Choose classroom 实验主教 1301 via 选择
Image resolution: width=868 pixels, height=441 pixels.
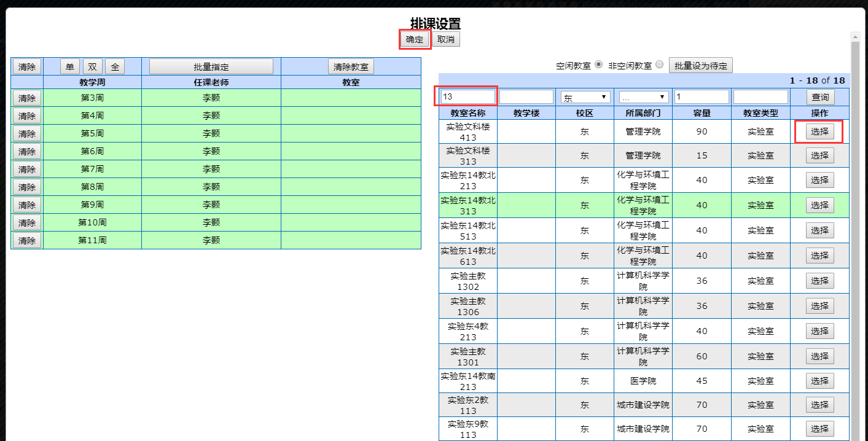click(x=820, y=356)
